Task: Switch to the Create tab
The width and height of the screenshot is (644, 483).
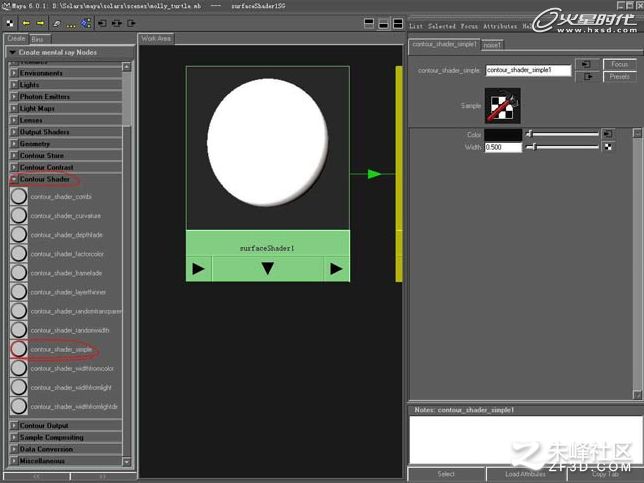Action: click(x=16, y=39)
